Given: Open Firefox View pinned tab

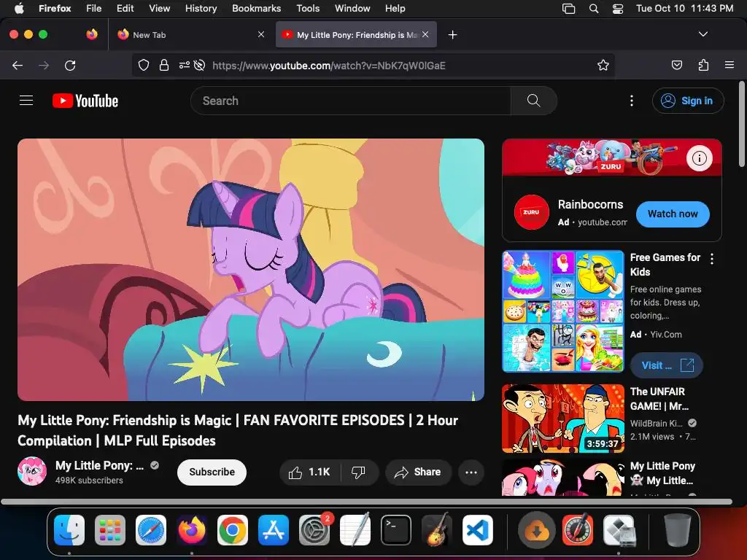Looking at the screenshot, I should 92,34.
